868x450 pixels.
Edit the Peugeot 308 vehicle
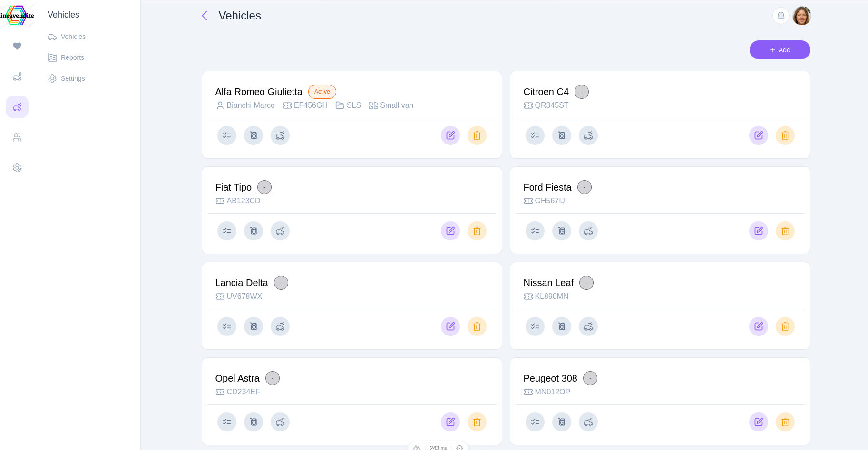coord(759,422)
